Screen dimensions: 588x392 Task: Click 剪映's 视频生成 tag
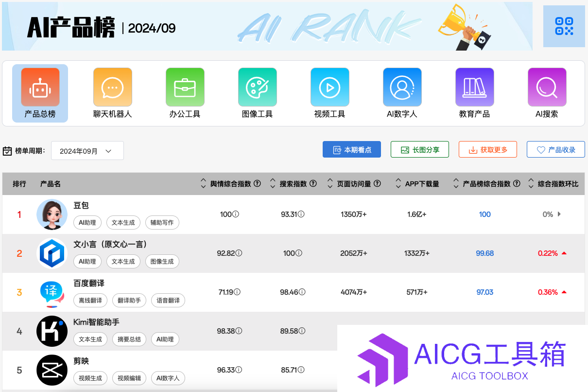tap(90, 378)
